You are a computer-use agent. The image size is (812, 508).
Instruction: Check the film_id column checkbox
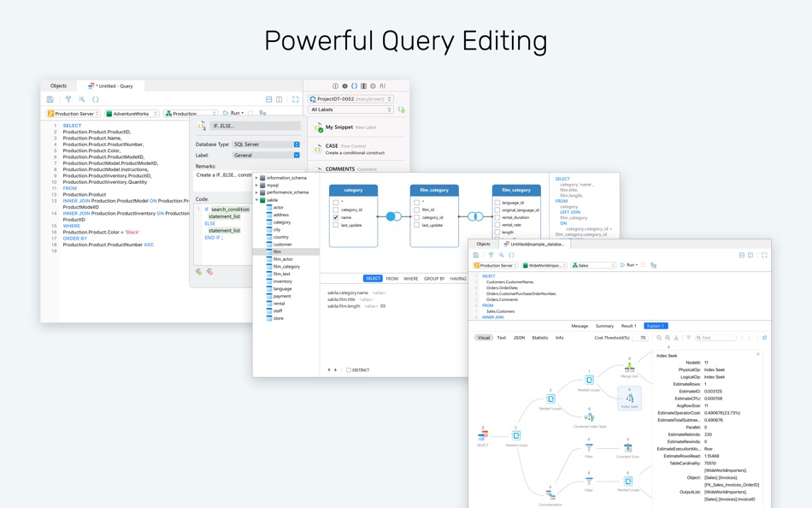pyautogui.click(x=416, y=210)
